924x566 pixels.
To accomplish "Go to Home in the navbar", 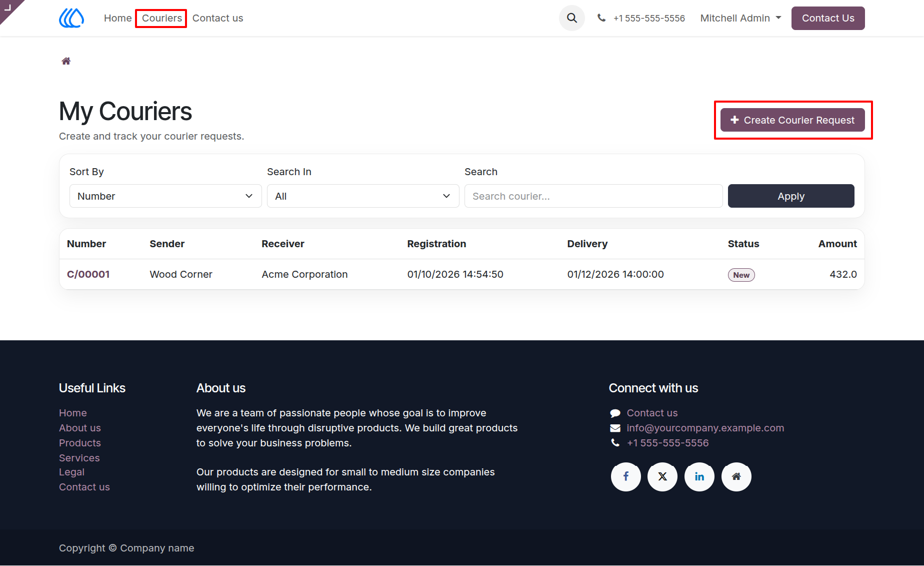I will click(118, 18).
